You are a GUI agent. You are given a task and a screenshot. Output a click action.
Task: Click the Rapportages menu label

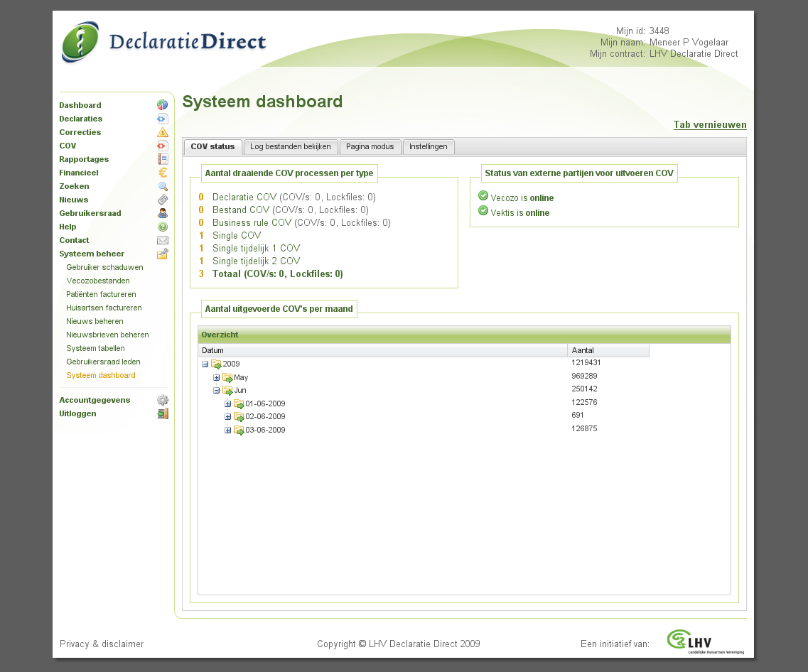84,159
